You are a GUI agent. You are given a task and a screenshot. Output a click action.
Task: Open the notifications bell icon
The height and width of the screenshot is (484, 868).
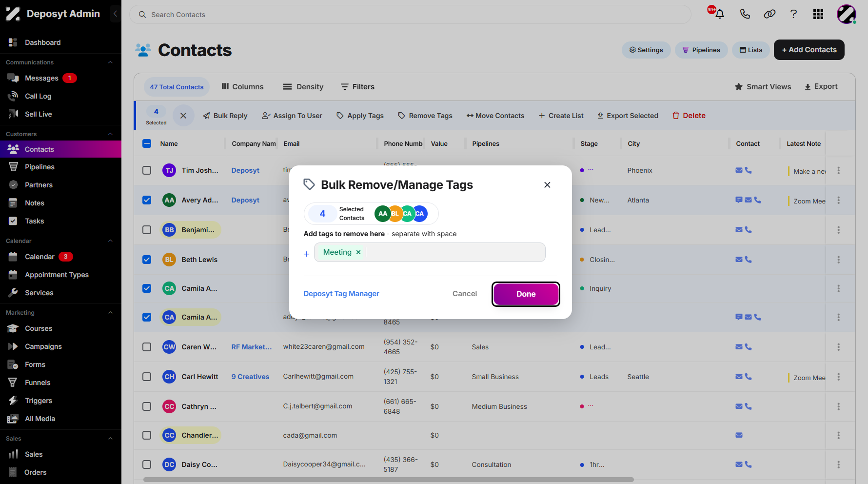pos(720,14)
